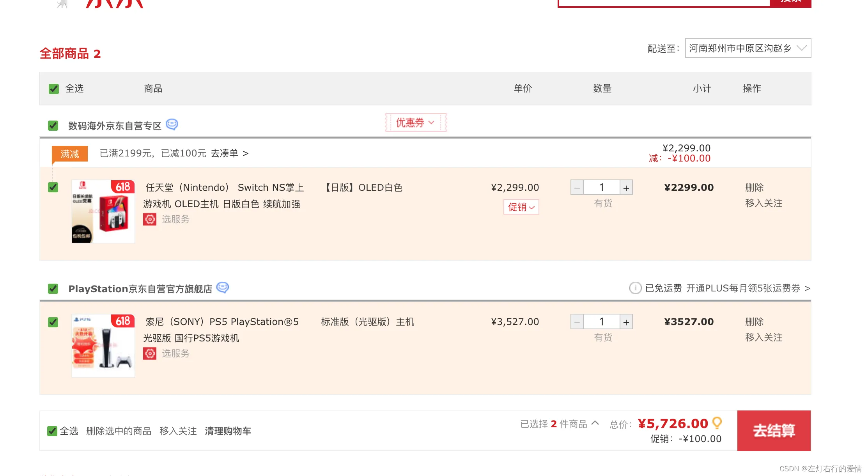
Task: Move Sony PS5 to 移入关注
Action: pyautogui.click(x=763, y=337)
